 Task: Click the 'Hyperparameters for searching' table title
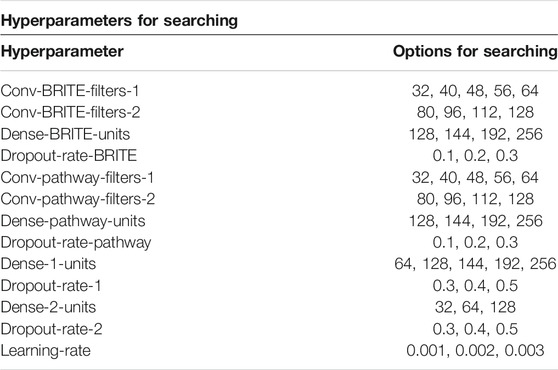point(119,21)
